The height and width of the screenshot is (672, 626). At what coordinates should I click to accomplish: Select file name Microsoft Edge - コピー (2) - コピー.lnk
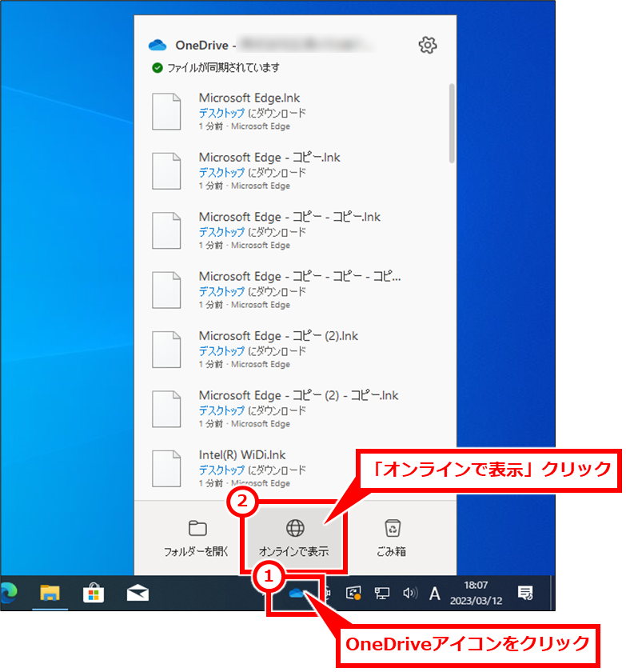click(298, 396)
